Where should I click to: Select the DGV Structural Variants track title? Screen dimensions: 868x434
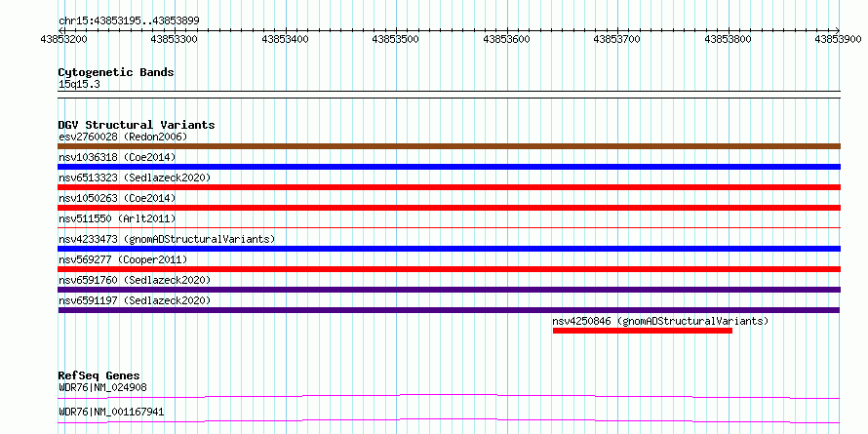[x=137, y=125]
